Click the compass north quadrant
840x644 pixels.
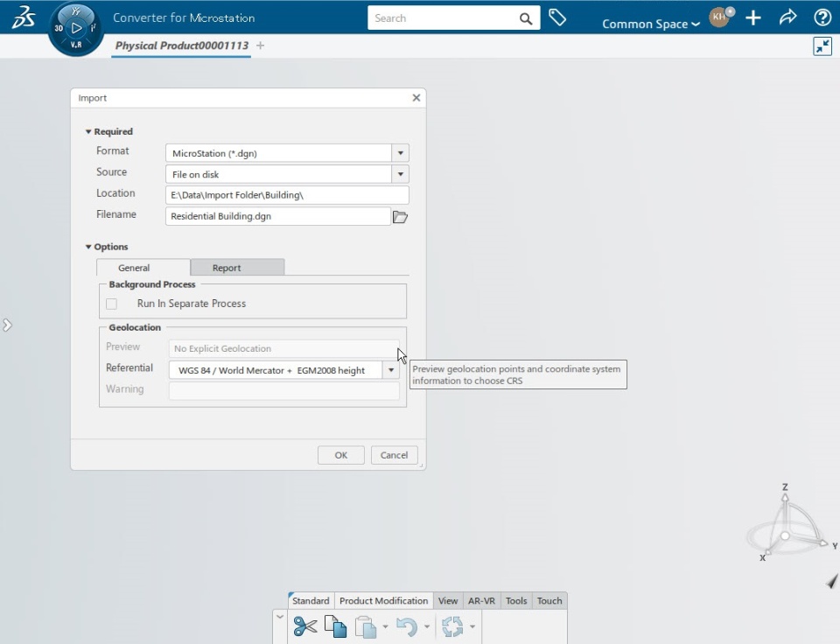tap(76, 11)
